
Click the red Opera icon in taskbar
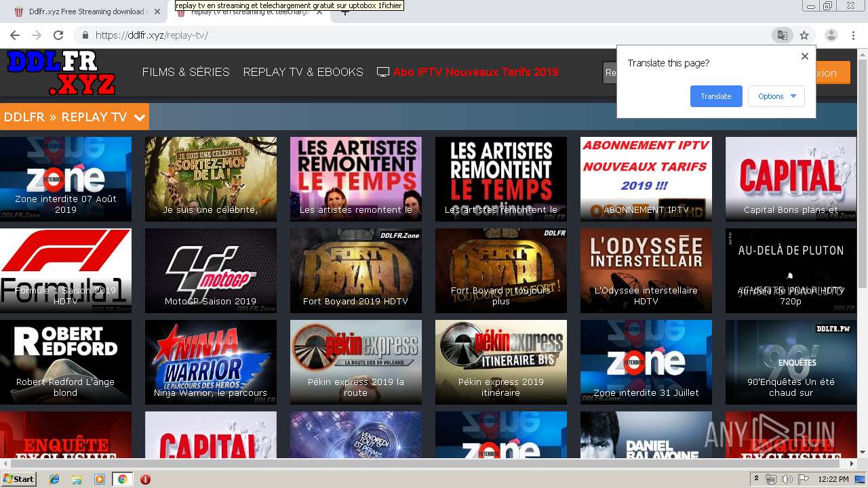(145, 479)
